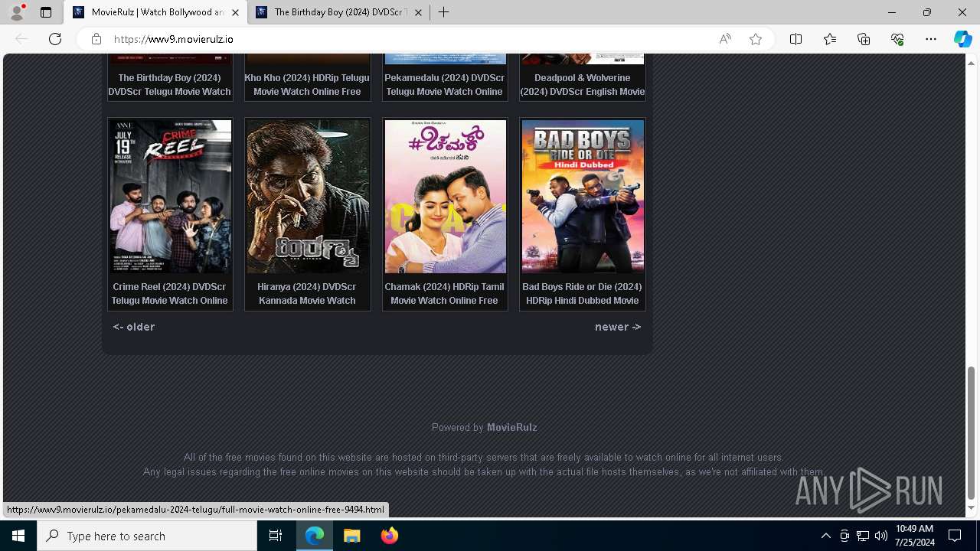Screen dimensions: 980x551
Task: Close the MovieRulz tab
Action: click(x=235, y=12)
